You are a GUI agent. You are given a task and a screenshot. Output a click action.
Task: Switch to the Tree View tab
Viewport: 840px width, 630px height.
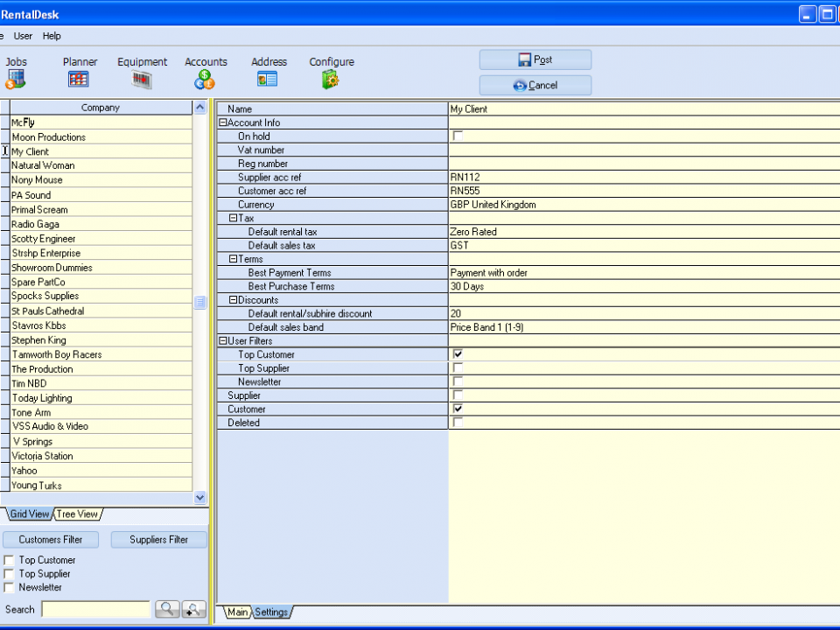tap(78, 514)
